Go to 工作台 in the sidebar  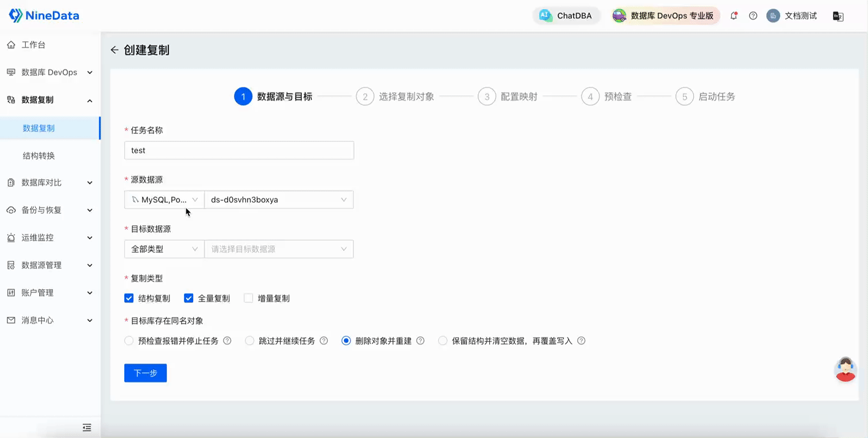(33, 45)
